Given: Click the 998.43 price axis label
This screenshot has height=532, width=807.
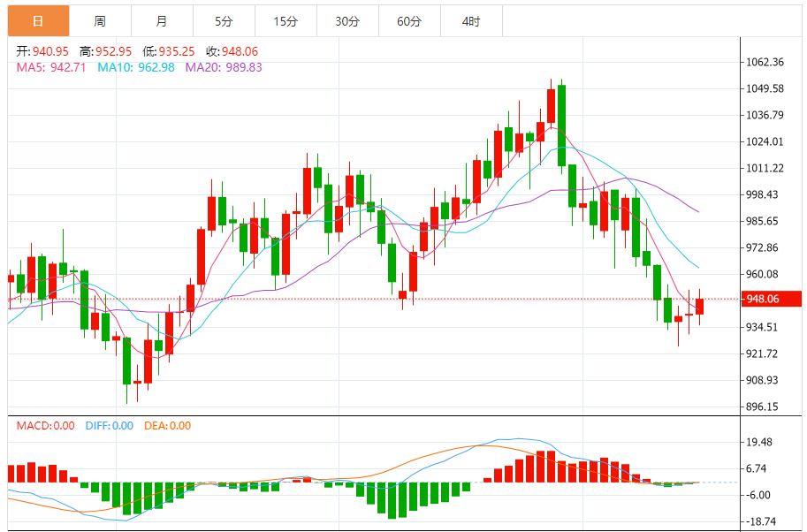Looking at the screenshot, I should (762, 194).
